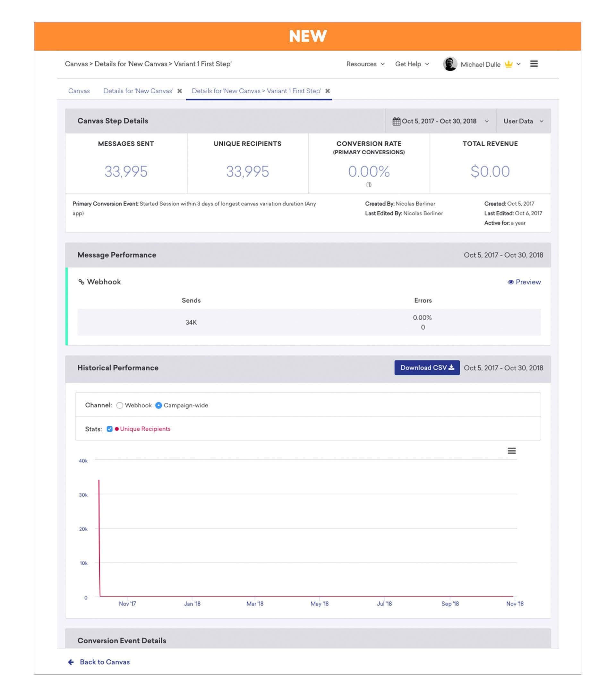Open the User Data dropdown
Viewport: 616px width, 694px height.
pyautogui.click(x=523, y=121)
